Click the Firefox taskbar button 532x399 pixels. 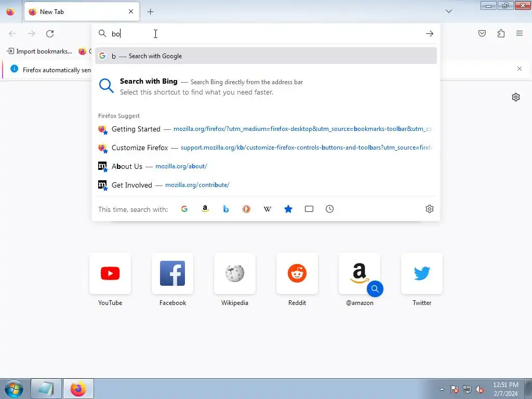[78, 389]
